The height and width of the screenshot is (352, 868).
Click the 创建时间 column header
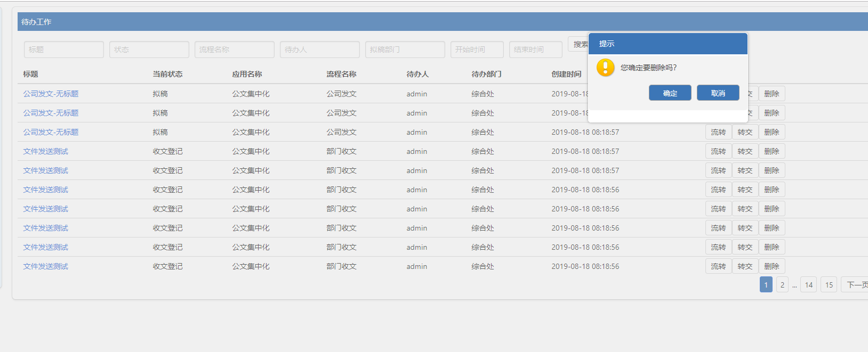566,74
